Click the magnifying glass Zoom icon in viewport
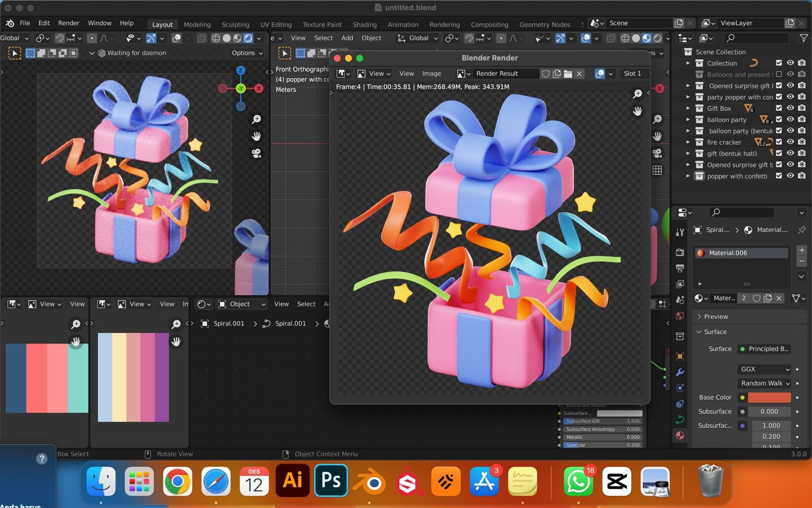 point(256,119)
